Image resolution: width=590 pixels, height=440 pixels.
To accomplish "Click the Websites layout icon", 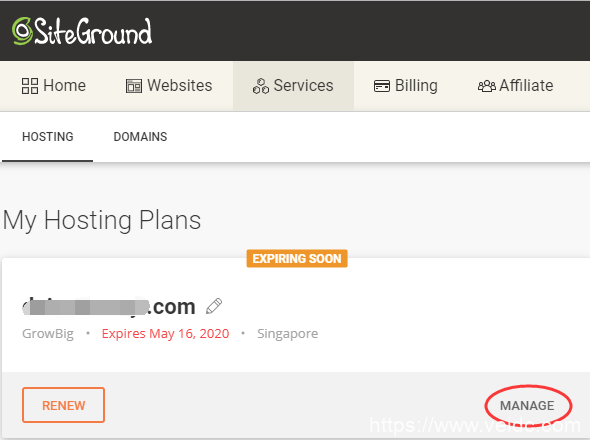I will [x=134, y=86].
